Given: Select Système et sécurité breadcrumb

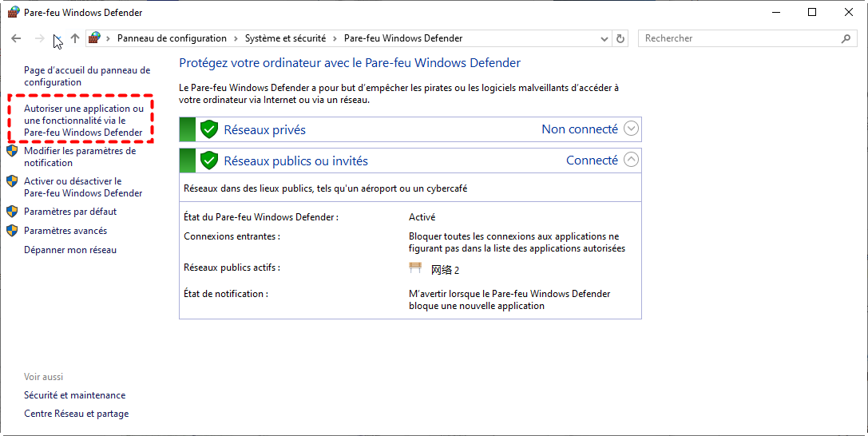Looking at the screenshot, I should click(x=285, y=38).
